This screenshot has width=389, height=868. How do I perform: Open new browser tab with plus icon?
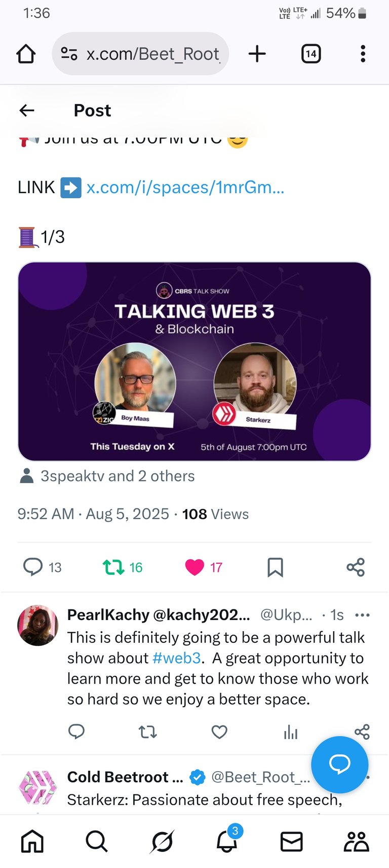(x=257, y=54)
